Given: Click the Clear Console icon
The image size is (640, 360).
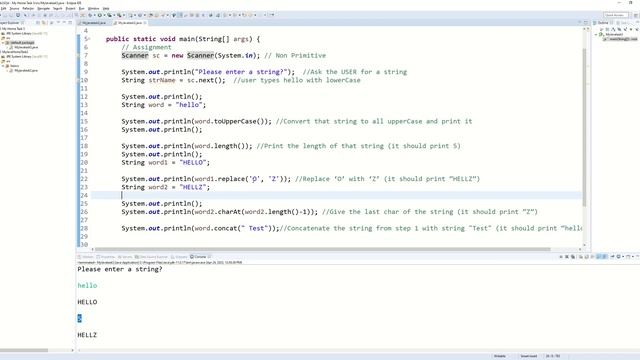Looking at the screenshot, I should click(581, 257).
